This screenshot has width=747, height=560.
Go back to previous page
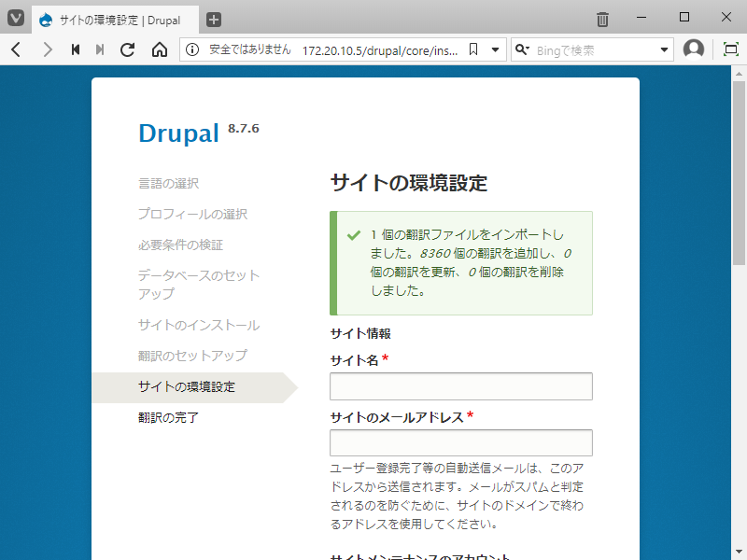pyautogui.click(x=16, y=49)
